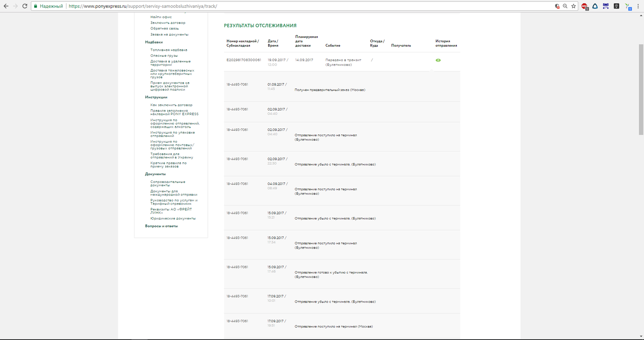The width and height of the screenshot is (644, 340).
Task: Open the 'Обратная связь' sidebar link
Action: point(165,28)
